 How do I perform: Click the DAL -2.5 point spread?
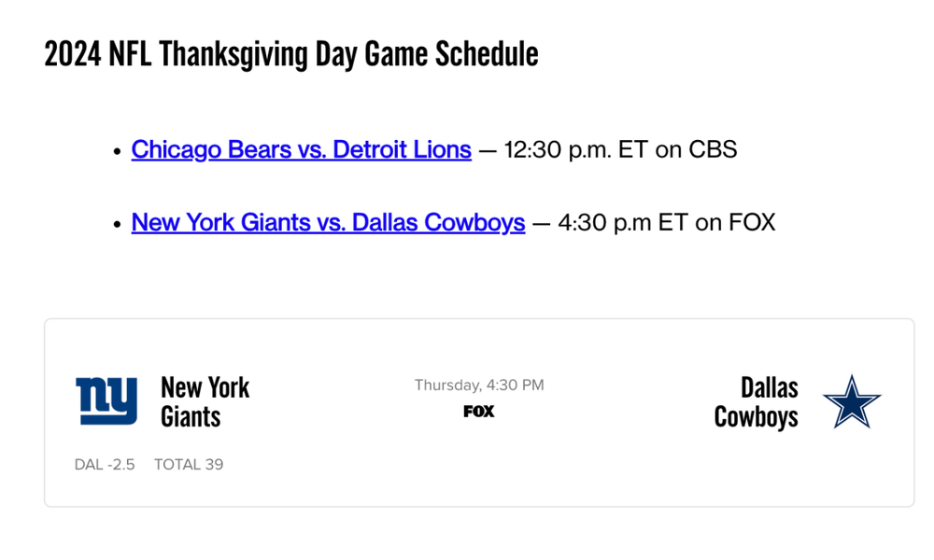click(x=105, y=465)
